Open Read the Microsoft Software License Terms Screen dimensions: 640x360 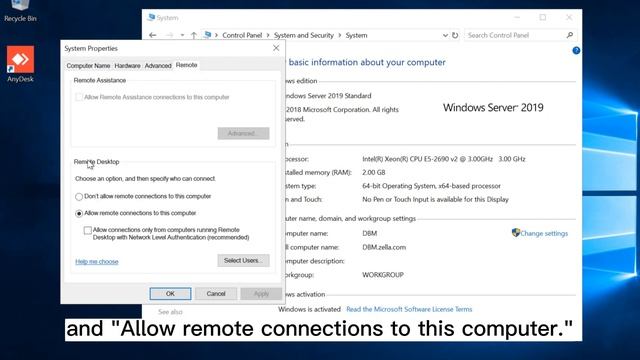point(409,309)
